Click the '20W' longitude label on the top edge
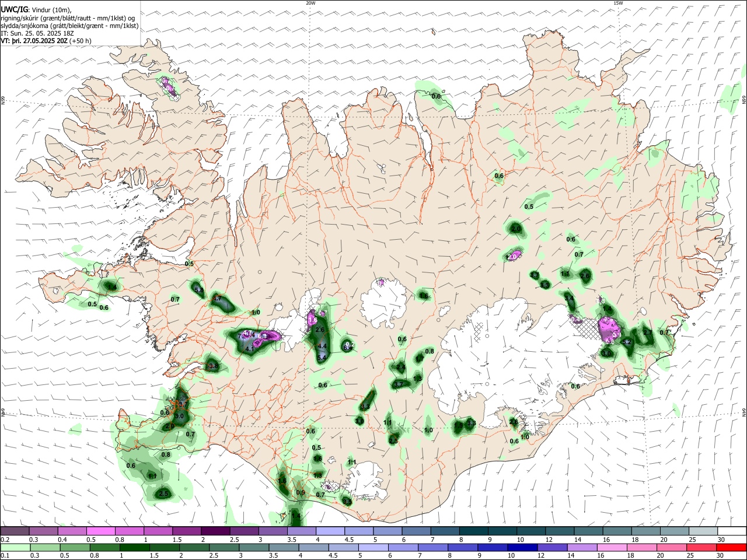The height and width of the screenshot is (560, 747). (x=310, y=3)
